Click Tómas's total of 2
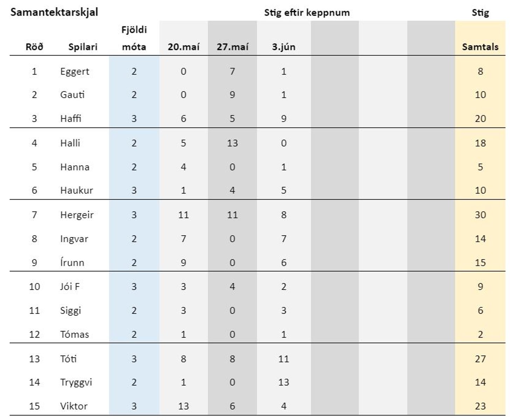This screenshot has height=420, width=510. (480, 334)
